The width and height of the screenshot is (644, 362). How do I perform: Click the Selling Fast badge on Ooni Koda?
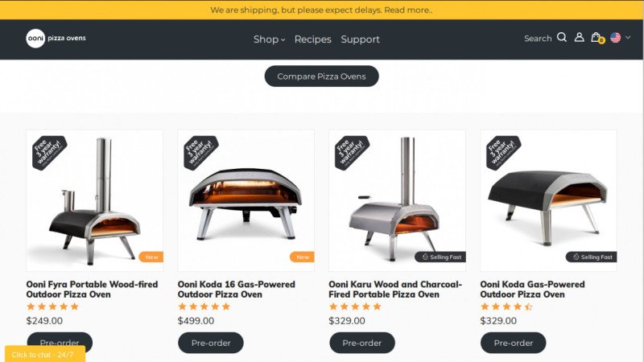point(591,257)
